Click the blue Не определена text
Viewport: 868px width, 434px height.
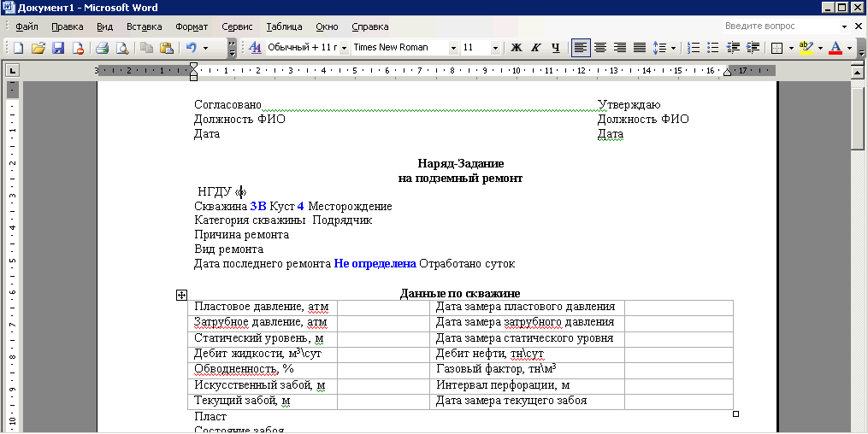click(375, 264)
